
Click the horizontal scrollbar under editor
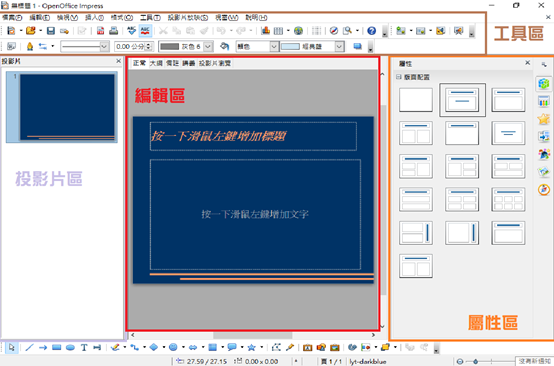tap(253, 335)
